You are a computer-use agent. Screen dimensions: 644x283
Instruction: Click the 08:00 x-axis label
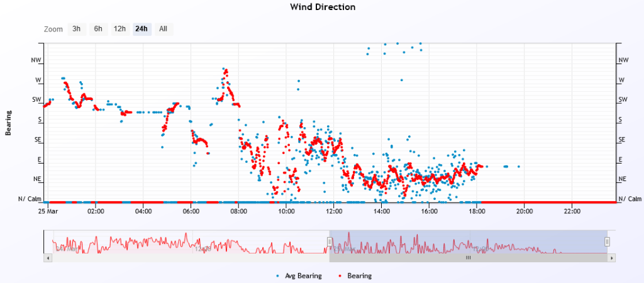pyautogui.click(x=238, y=211)
